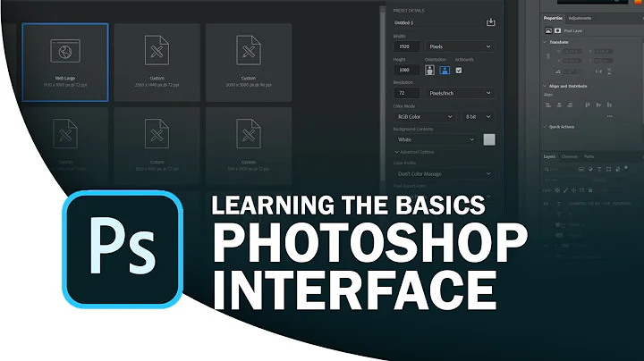Filter layers by pixel layers icon
The width and height of the screenshot is (644, 361).
pos(581,169)
